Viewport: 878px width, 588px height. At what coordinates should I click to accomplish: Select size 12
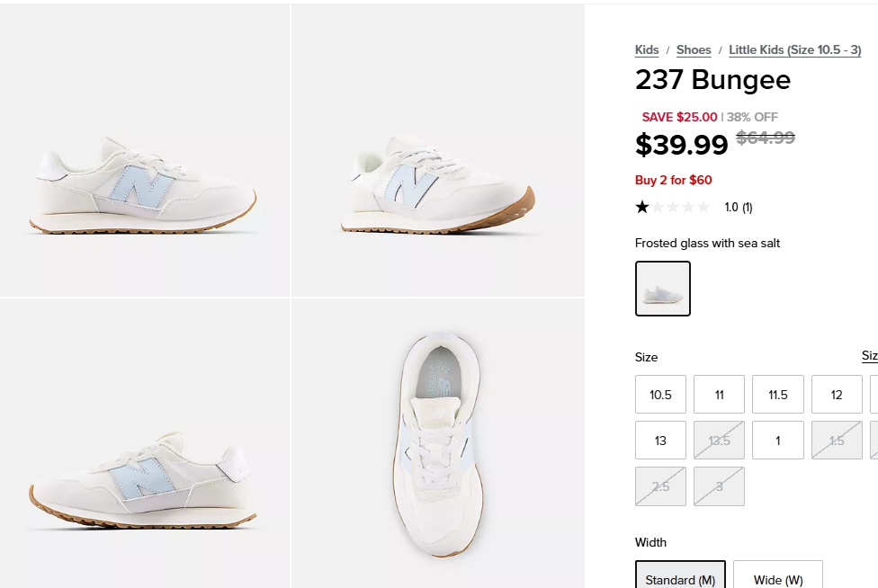[x=837, y=395]
